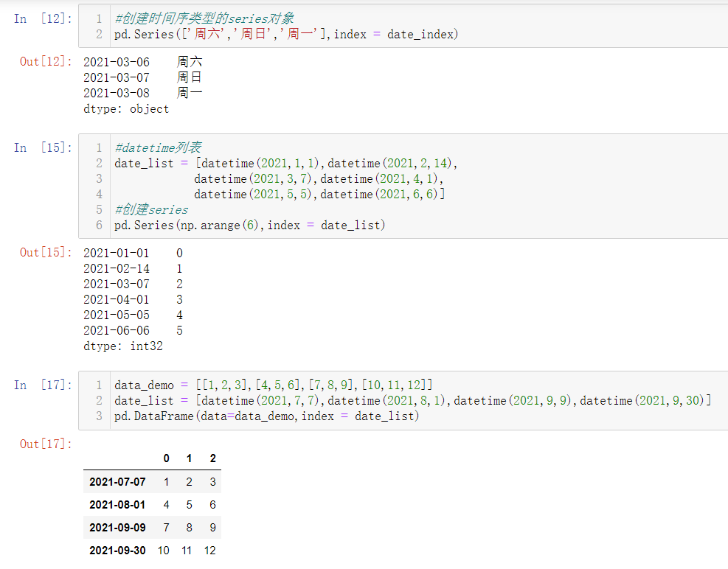Click the dtype: object output text
This screenshot has height=569, width=728.
(x=126, y=108)
